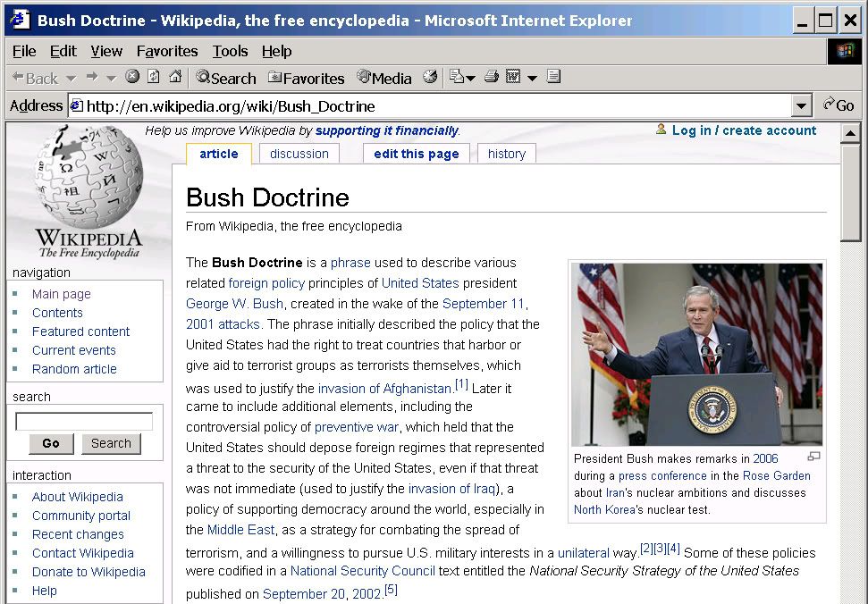Image resolution: width=868 pixels, height=604 pixels.
Task: Follow the Rose Garden caption link
Action: click(x=776, y=475)
